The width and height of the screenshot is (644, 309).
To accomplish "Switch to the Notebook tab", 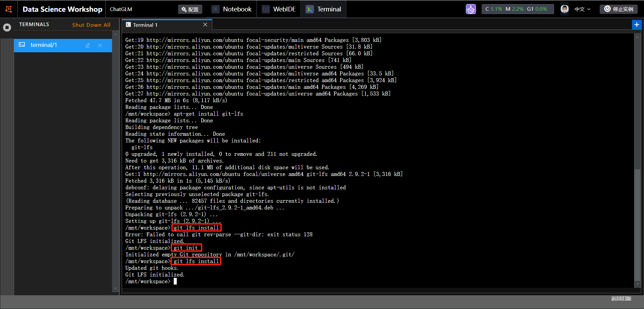I will tap(232, 9).
